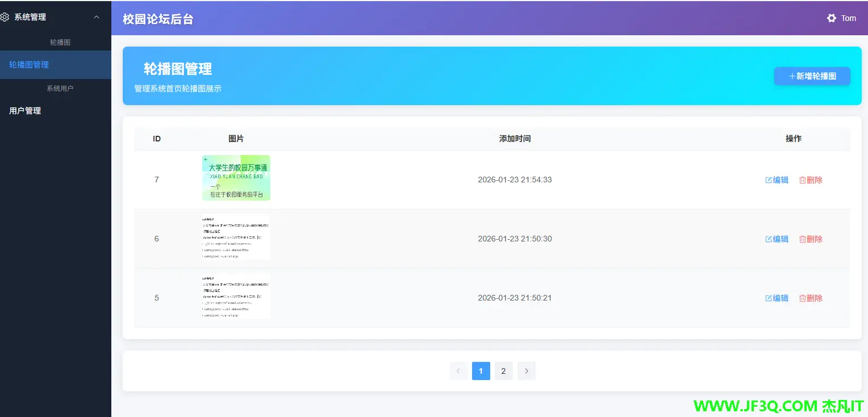
Task: Click the delete trash icon for row 5
Action: [x=802, y=298]
